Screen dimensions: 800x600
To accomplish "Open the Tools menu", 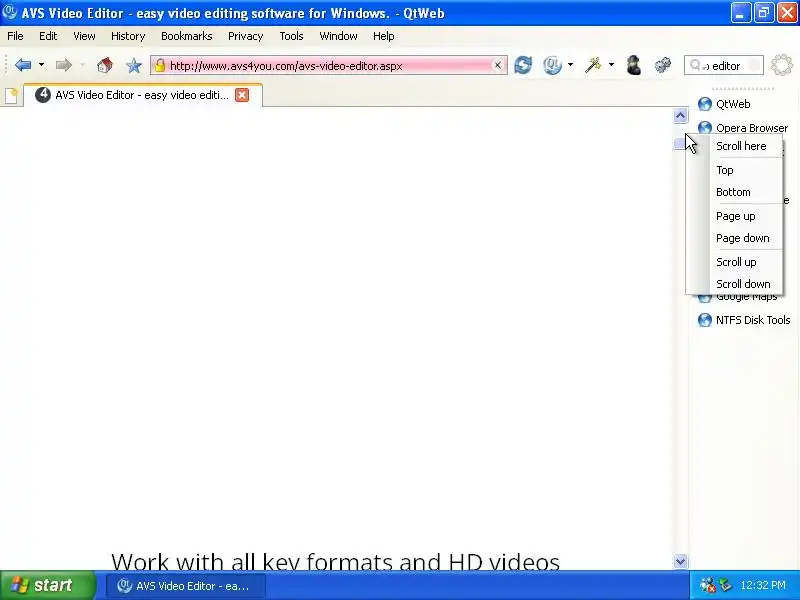I will click(x=291, y=36).
